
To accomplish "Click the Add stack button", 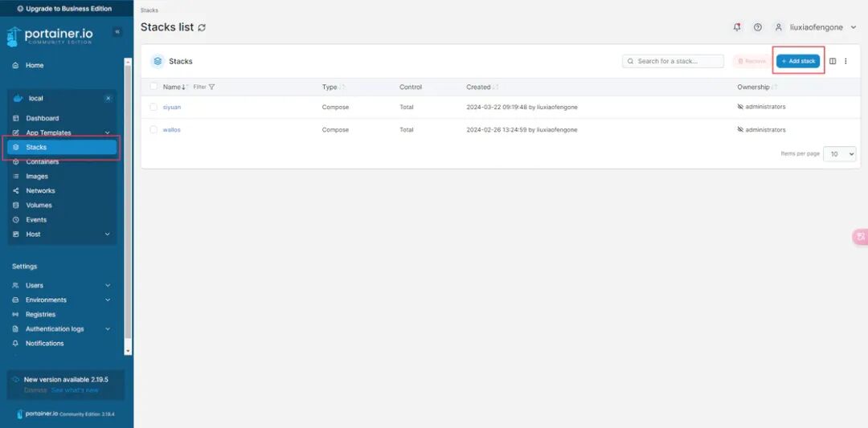I will pos(798,61).
